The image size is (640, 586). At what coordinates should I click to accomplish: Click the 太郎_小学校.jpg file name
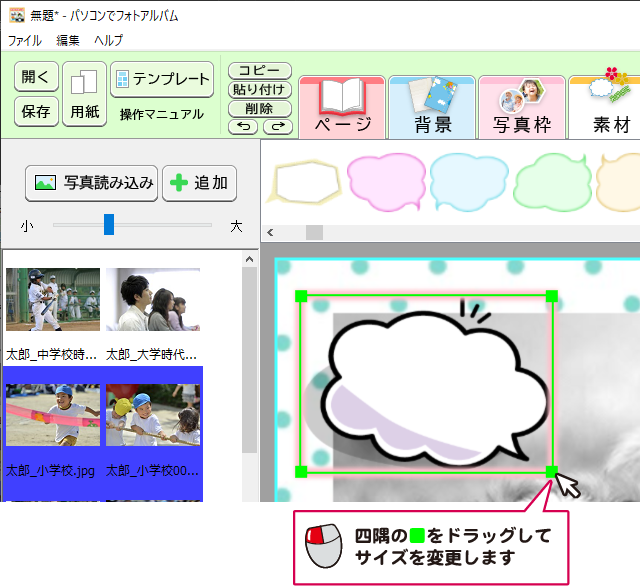click(50, 471)
